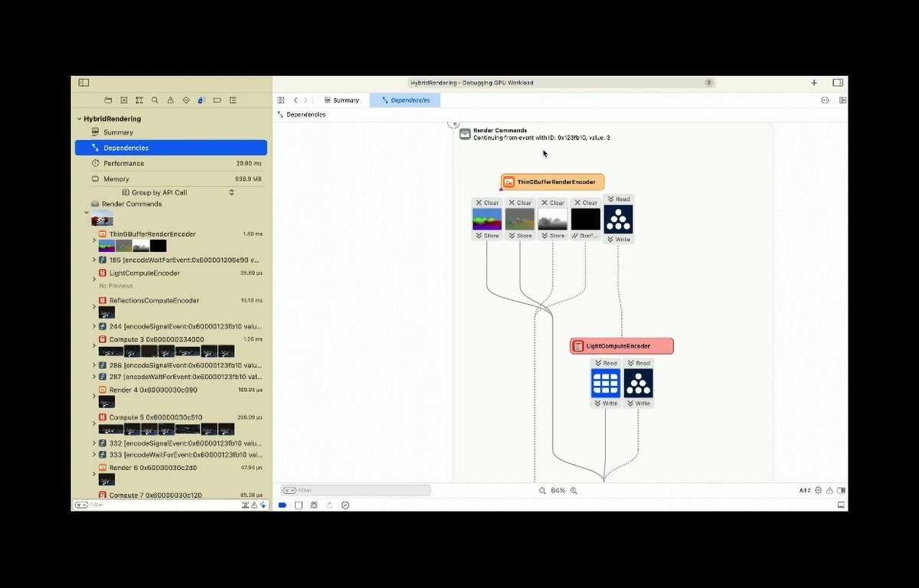This screenshot has width=919, height=588.
Task: Collapse the HybridRendering tree
Action: [78, 119]
